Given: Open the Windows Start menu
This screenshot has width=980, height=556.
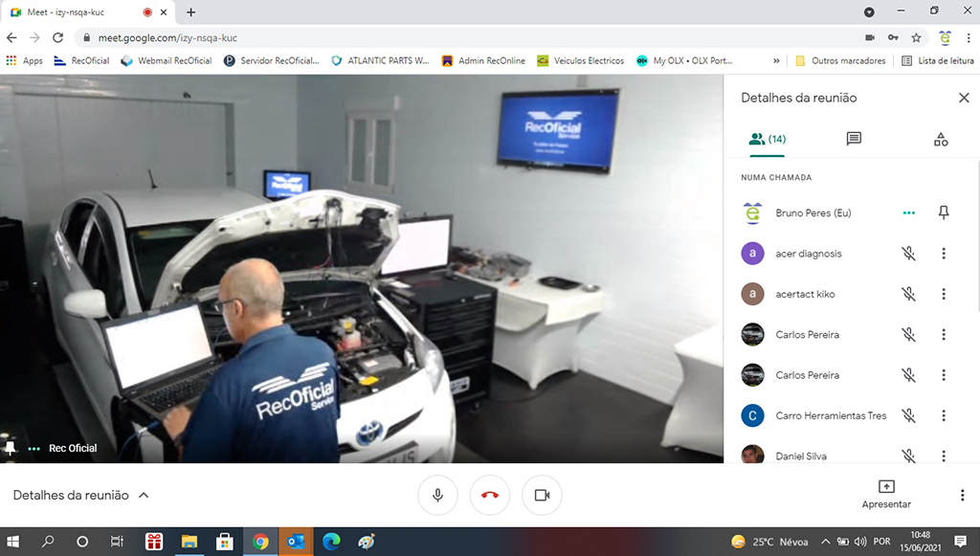Looking at the screenshot, I should [12, 542].
